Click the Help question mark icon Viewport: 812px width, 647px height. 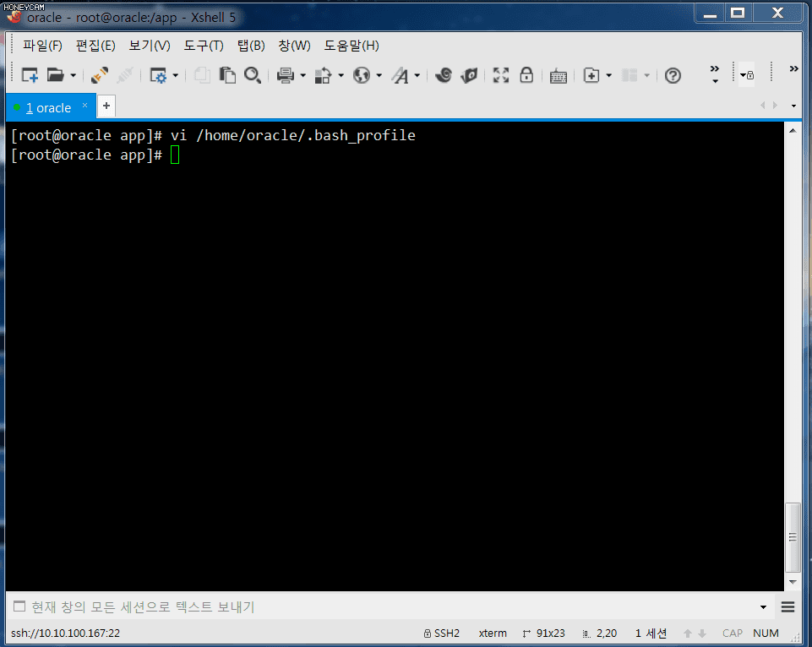tap(673, 75)
